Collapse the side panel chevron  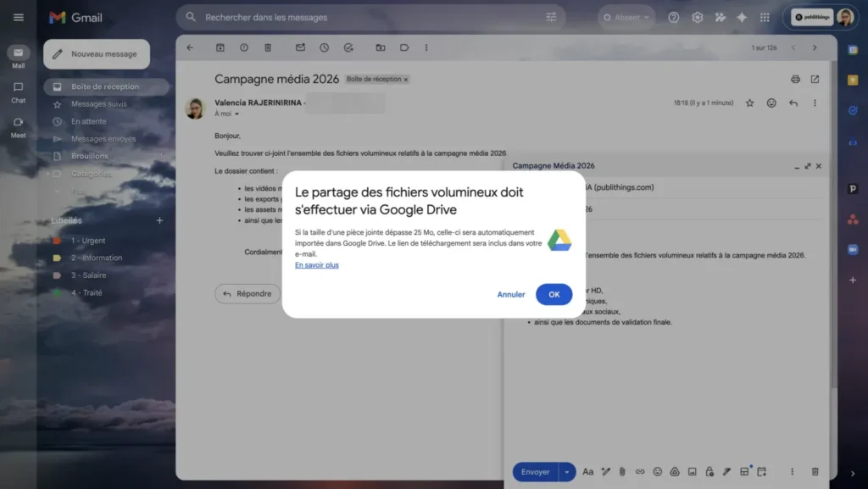point(853,474)
